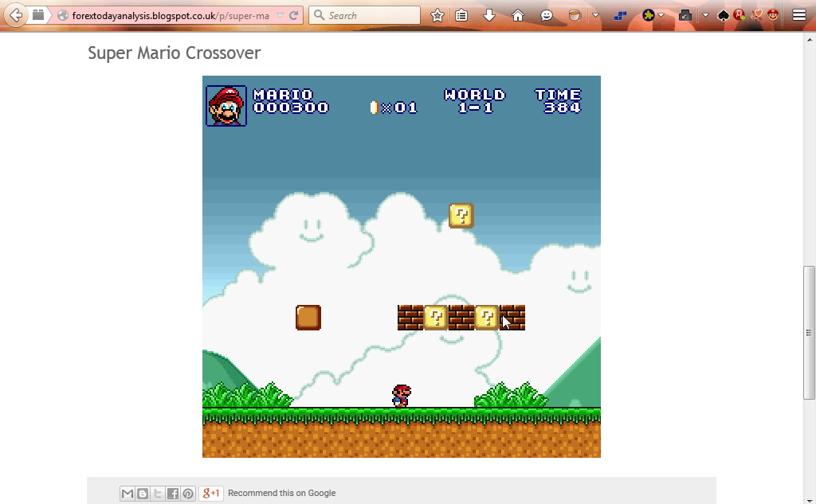Click the page vertical scrollbar thumb
The width and height of the screenshot is (816, 504).
pyautogui.click(x=809, y=333)
